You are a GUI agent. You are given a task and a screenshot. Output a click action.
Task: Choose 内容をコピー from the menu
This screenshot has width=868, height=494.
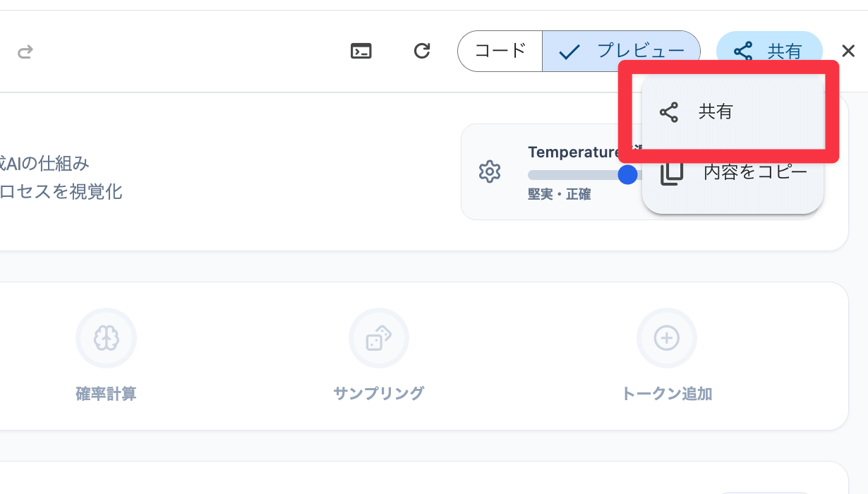click(x=755, y=171)
